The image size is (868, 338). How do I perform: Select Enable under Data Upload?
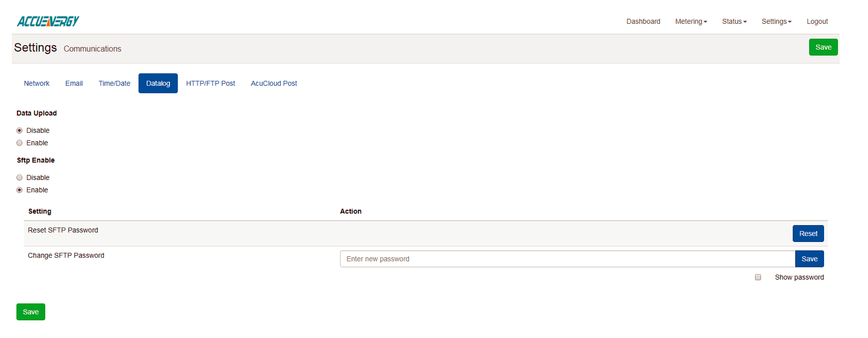pyautogui.click(x=20, y=143)
